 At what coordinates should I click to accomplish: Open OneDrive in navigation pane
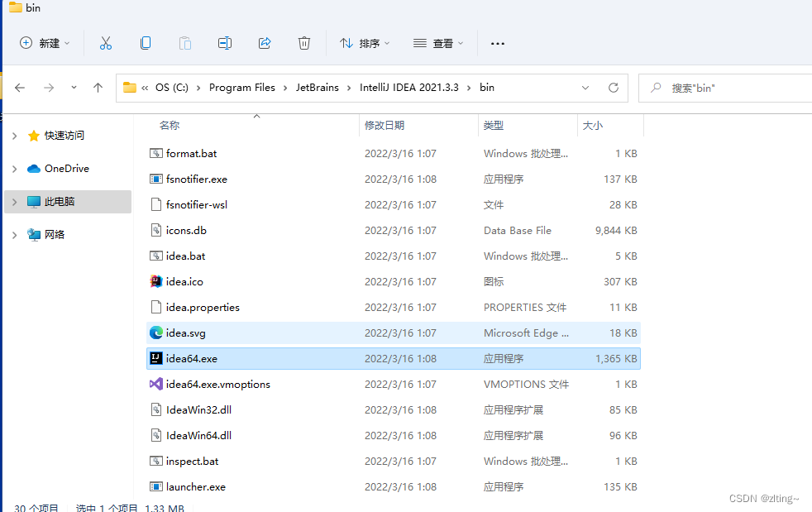[x=67, y=169]
